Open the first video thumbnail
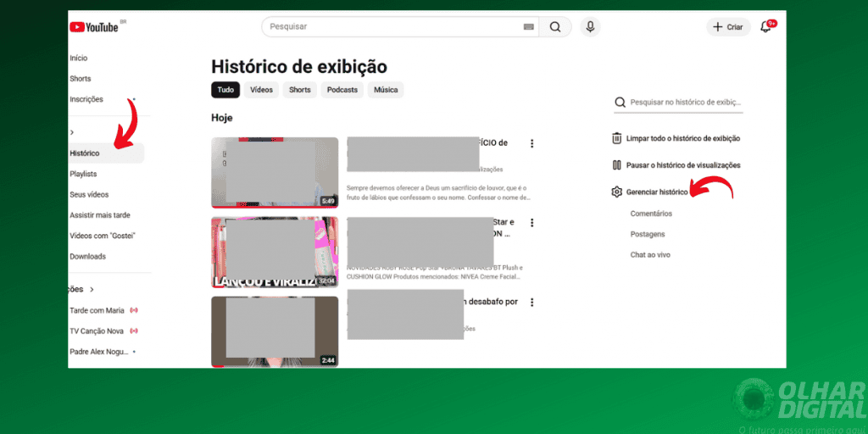 pos(275,172)
